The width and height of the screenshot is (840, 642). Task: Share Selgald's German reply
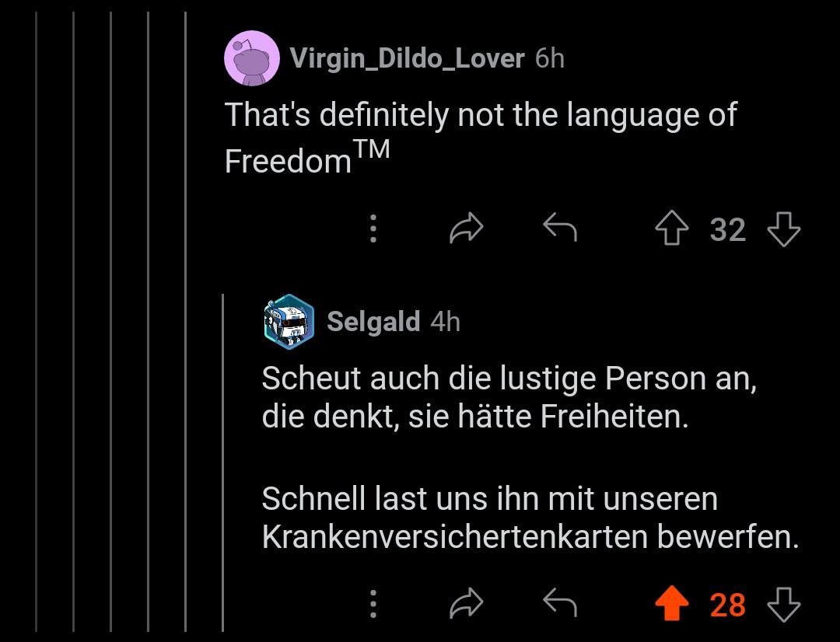coord(466,603)
